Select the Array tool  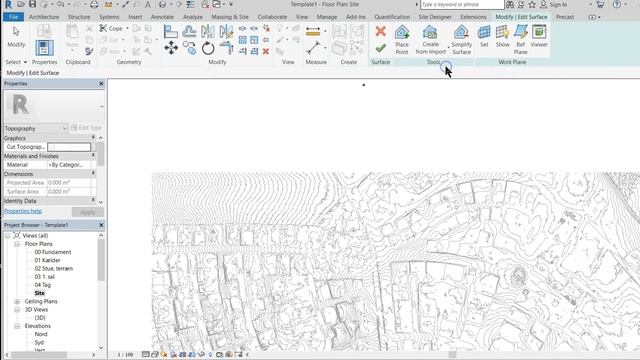pos(242,40)
